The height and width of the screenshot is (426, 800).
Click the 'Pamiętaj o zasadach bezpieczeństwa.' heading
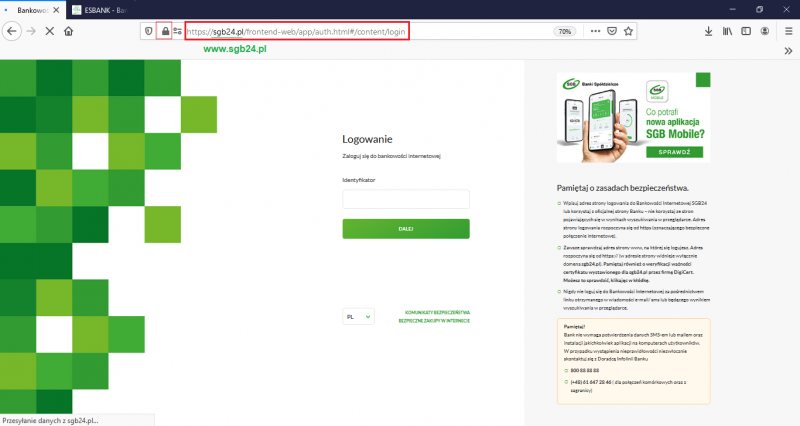click(x=622, y=188)
